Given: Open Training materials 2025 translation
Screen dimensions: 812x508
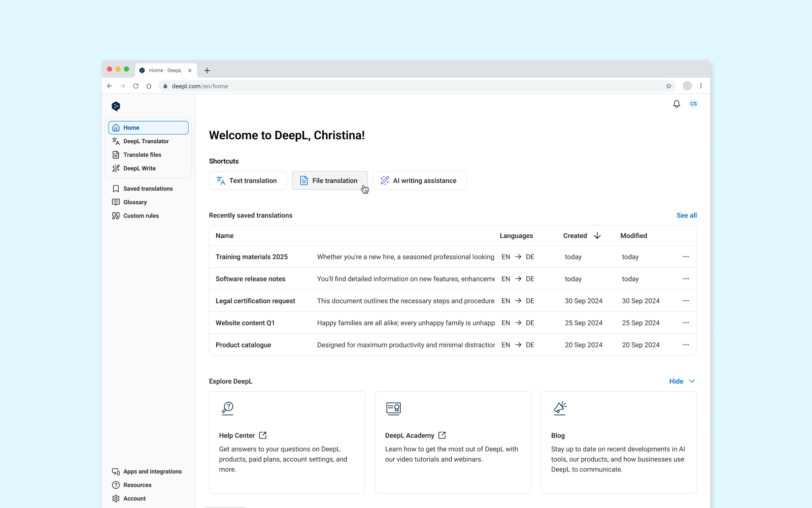Looking at the screenshot, I should click(x=252, y=257).
